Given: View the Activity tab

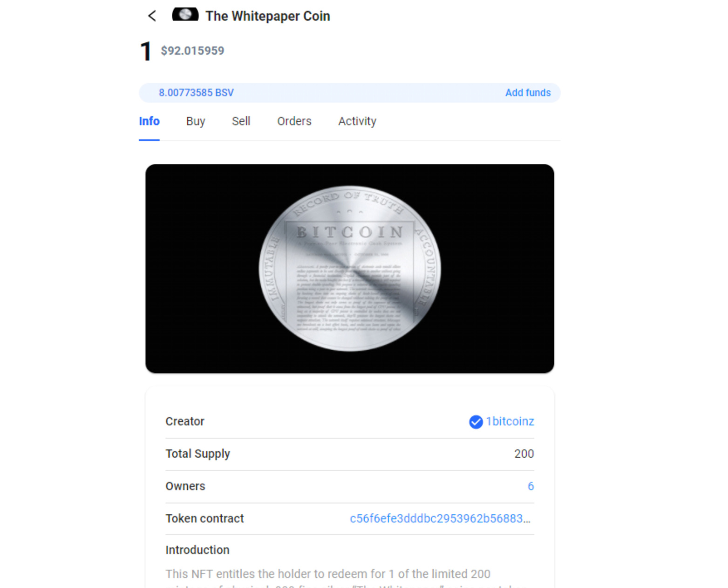Looking at the screenshot, I should point(357,122).
